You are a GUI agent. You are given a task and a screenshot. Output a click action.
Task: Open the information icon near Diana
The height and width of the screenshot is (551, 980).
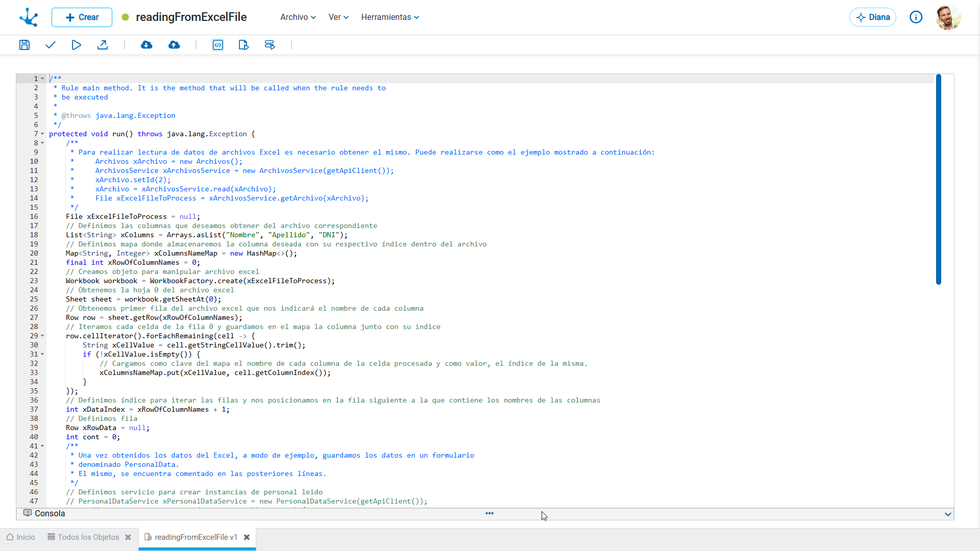click(x=916, y=17)
